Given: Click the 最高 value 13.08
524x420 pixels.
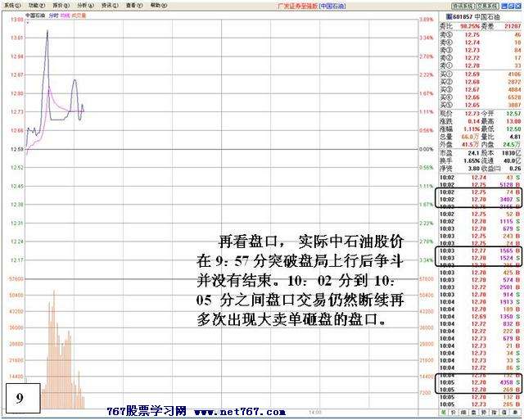Looking at the screenshot, I should point(513,121).
